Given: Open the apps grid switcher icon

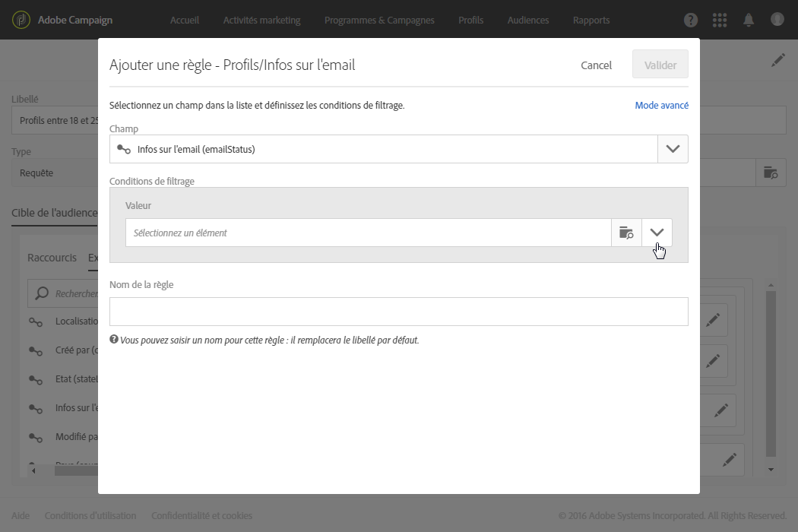Looking at the screenshot, I should [720, 21].
